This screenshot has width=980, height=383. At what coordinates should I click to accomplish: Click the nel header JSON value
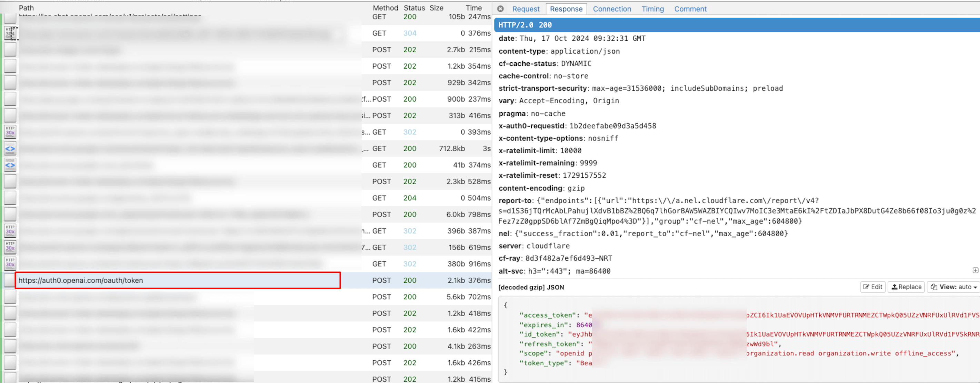point(651,234)
